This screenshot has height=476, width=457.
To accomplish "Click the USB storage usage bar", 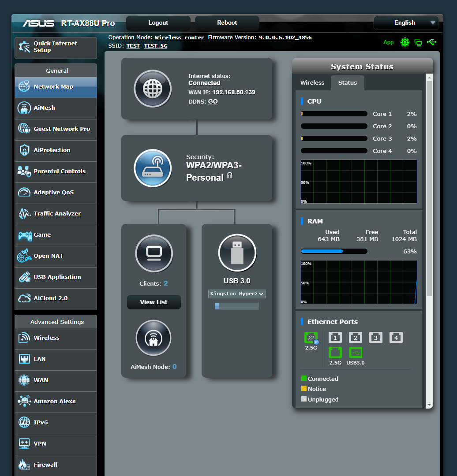I will click(237, 306).
